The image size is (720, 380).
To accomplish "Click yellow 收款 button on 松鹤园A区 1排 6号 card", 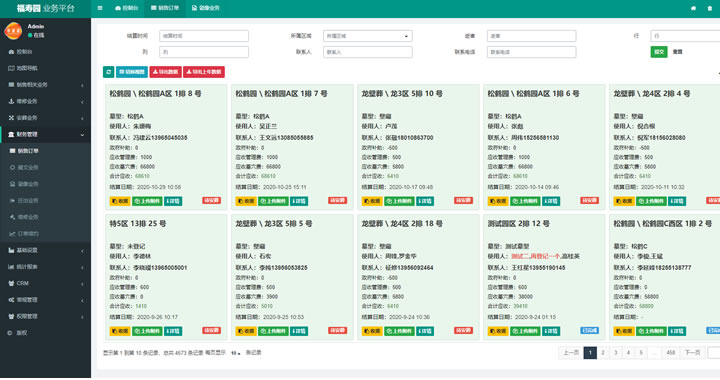I will 498,201.
